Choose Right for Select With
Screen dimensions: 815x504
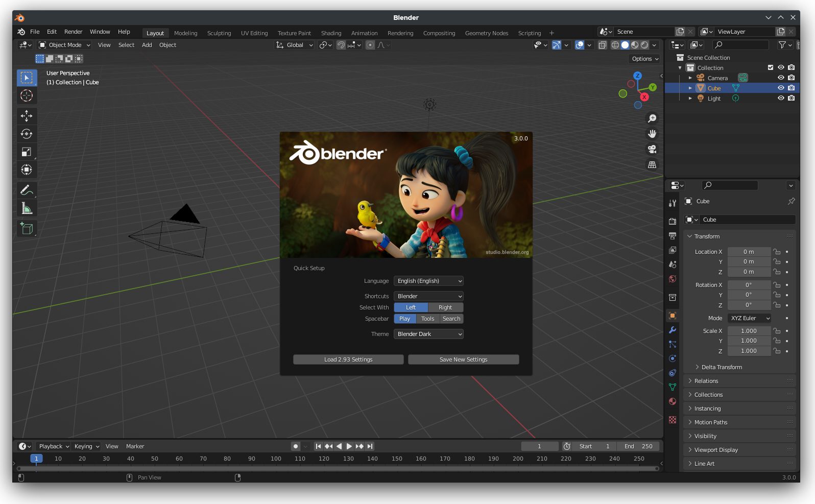point(445,307)
